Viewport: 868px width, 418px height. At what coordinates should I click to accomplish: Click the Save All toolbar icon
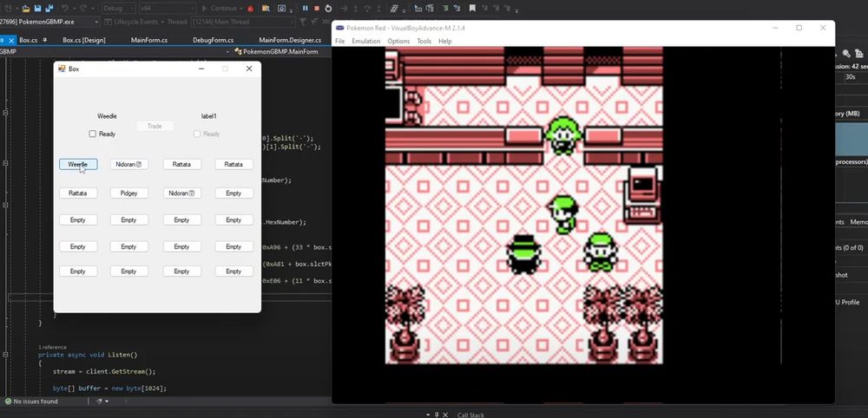coord(49,9)
